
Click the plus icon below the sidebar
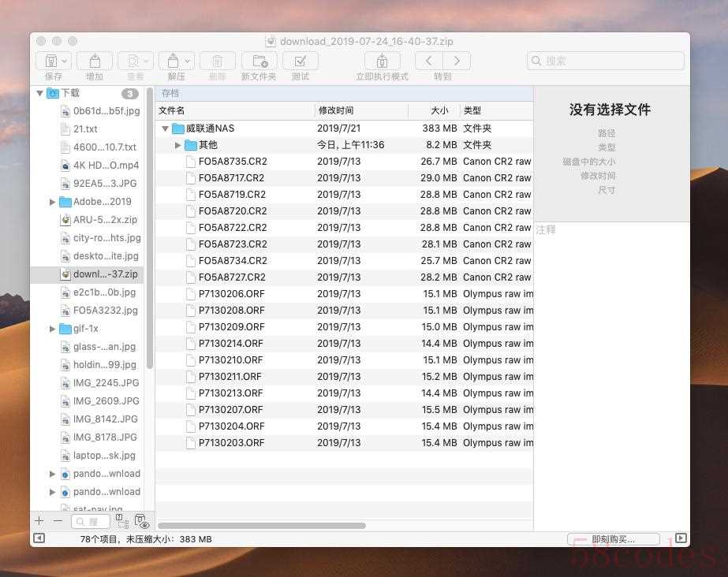tap(39, 521)
